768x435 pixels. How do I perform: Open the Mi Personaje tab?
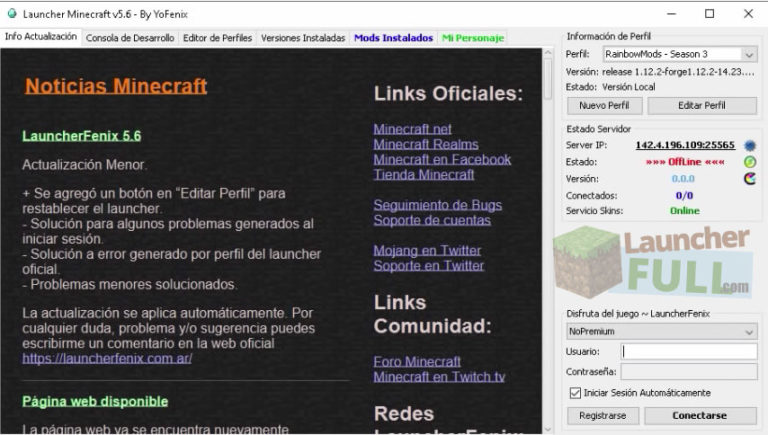pyautogui.click(x=473, y=38)
